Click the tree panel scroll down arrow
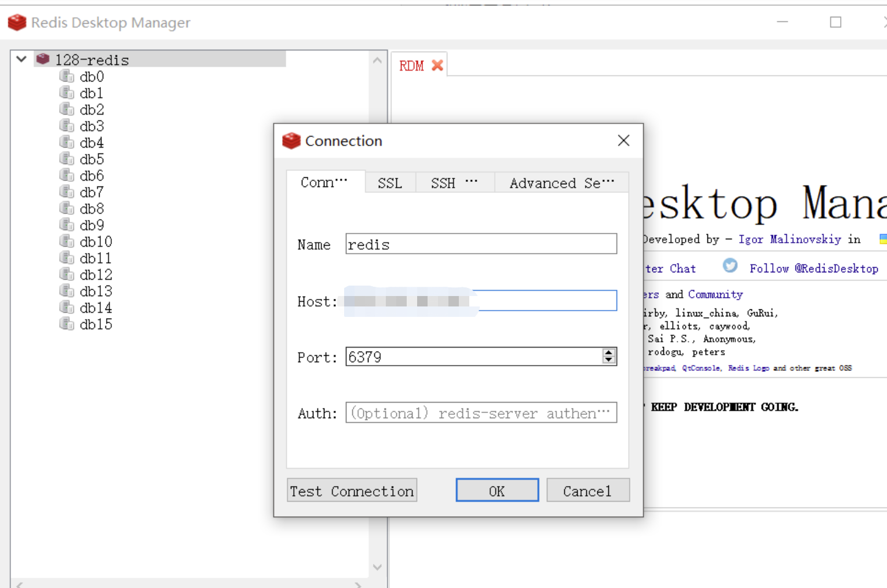887x588 pixels. (x=377, y=567)
